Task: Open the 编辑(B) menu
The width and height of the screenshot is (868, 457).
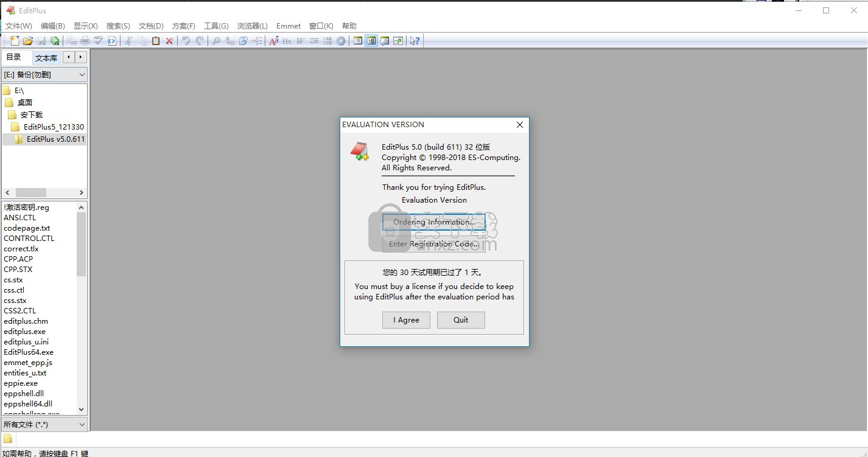Action: click(x=53, y=26)
